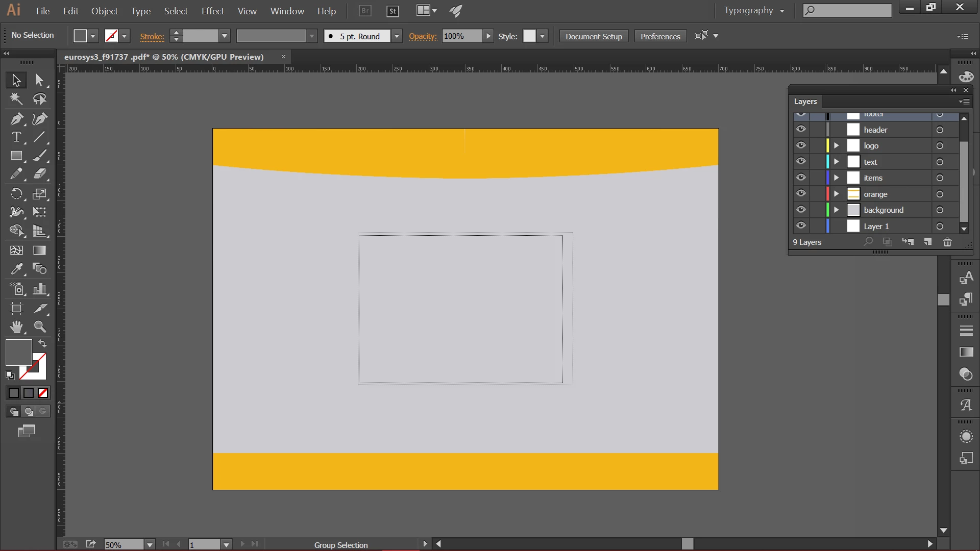Open Preferences from the control bar

660,36
